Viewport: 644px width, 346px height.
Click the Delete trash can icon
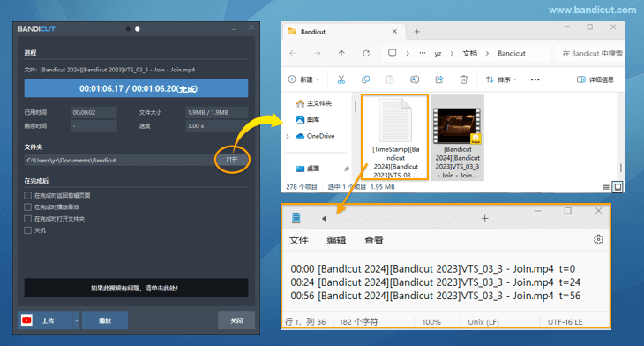click(x=463, y=79)
